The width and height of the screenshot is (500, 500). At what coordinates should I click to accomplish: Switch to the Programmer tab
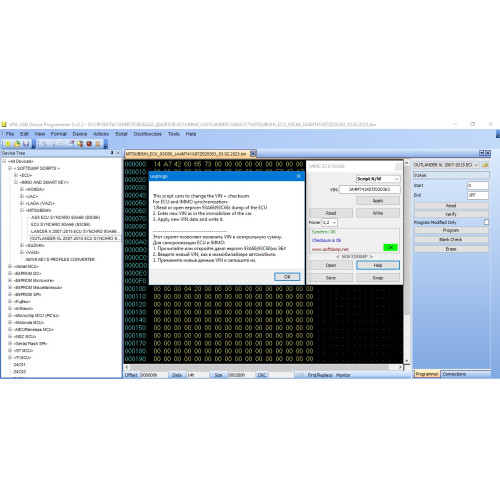pos(427,374)
